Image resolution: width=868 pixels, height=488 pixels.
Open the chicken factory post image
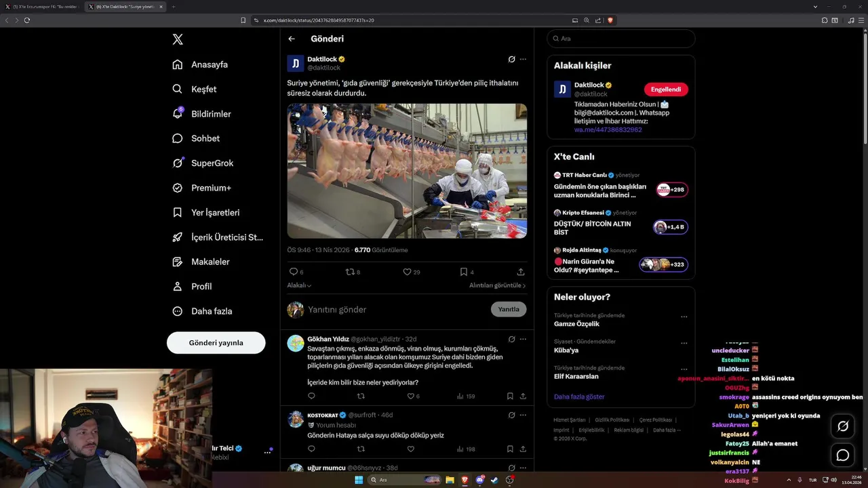407,171
